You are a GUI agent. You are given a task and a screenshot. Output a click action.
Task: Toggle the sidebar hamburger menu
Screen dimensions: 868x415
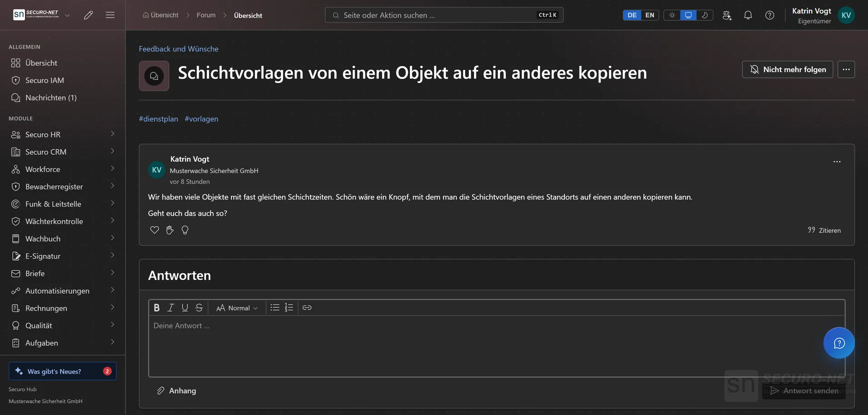click(x=110, y=15)
